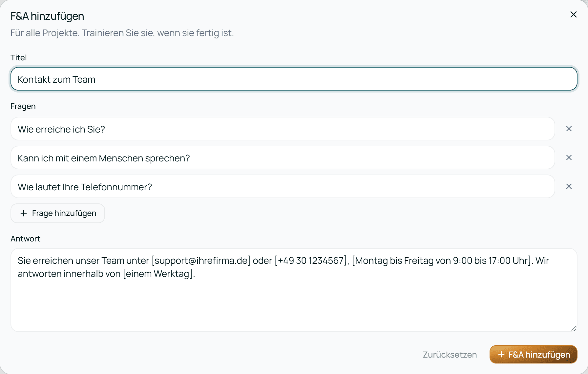Image resolution: width=588 pixels, height=374 pixels.
Task: Click the subtitle 'Für alle Projekte. Trainieren Sie sie...'
Action: coord(122,33)
